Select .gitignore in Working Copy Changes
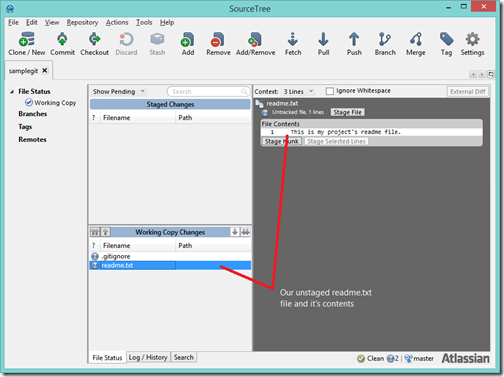 point(170,256)
